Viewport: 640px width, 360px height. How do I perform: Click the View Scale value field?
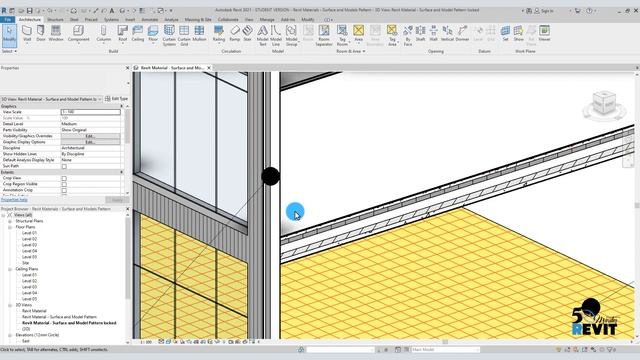click(x=91, y=112)
